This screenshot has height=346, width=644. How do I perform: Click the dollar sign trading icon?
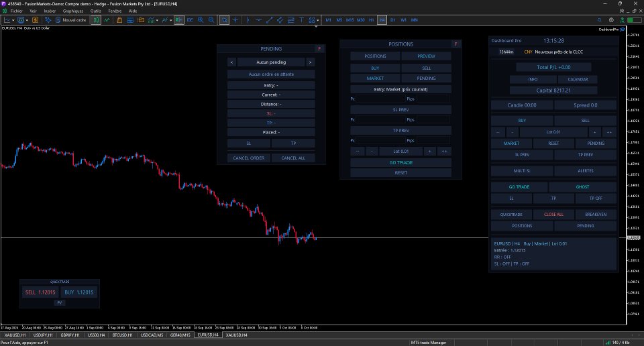point(35,19)
